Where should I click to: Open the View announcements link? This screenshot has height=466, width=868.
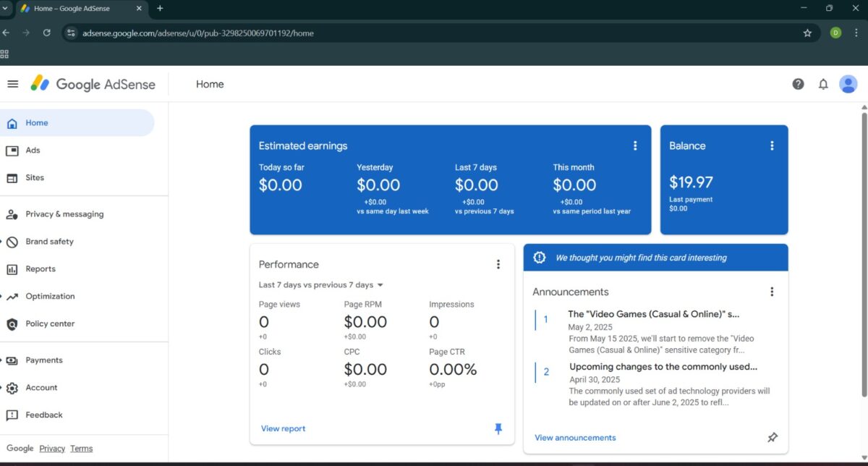tap(575, 438)
